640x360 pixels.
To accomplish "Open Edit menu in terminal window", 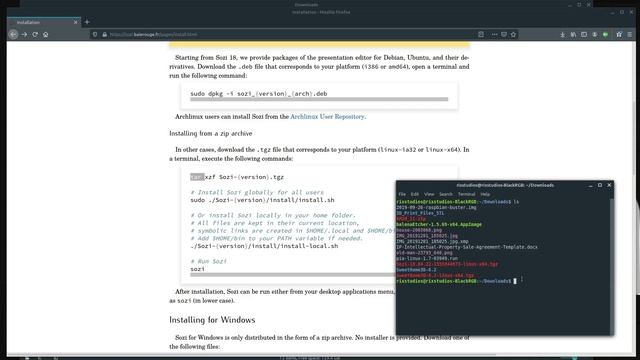I will 415,194.
